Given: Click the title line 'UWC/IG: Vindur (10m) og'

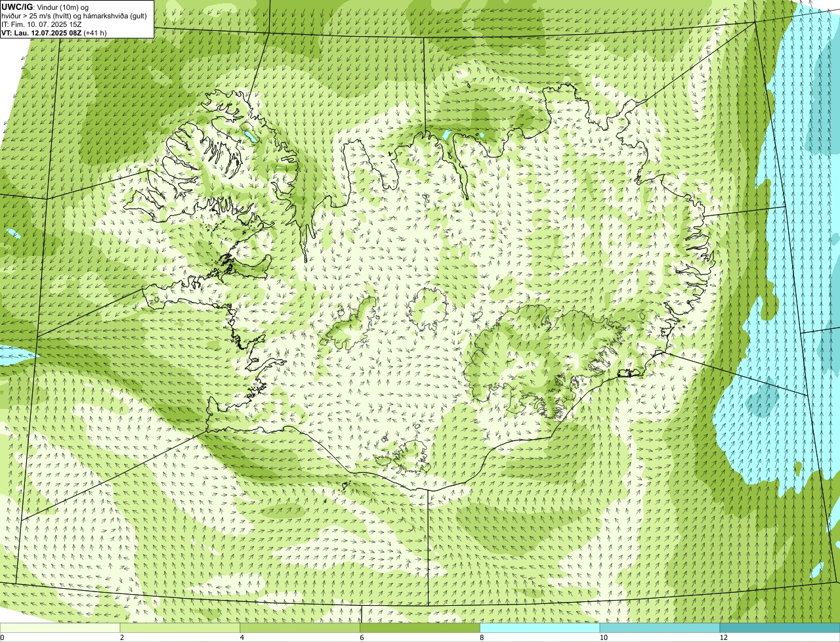Looking at the screenshot, I should (x=45, y=7).
